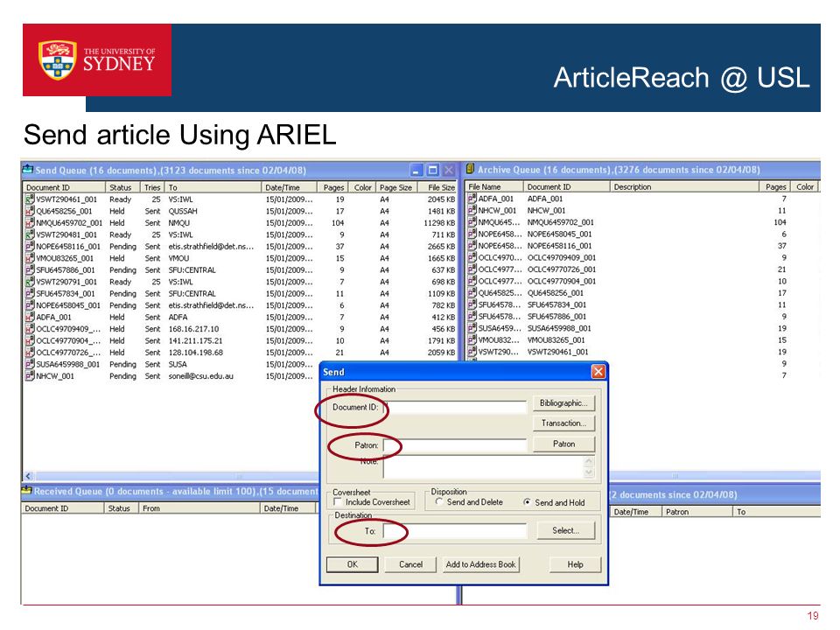
Task: Sort Archive Queue by Pages column header
Action: point(774,187)
